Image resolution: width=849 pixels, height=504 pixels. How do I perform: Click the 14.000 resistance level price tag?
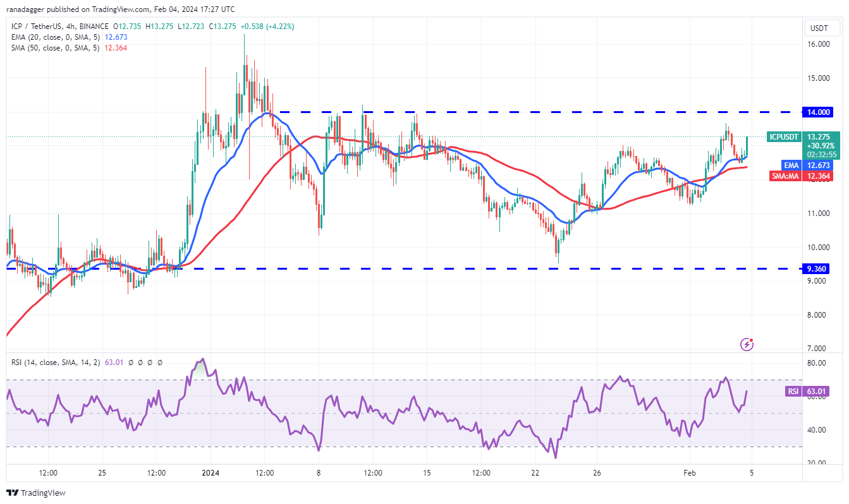pos(820,112)
